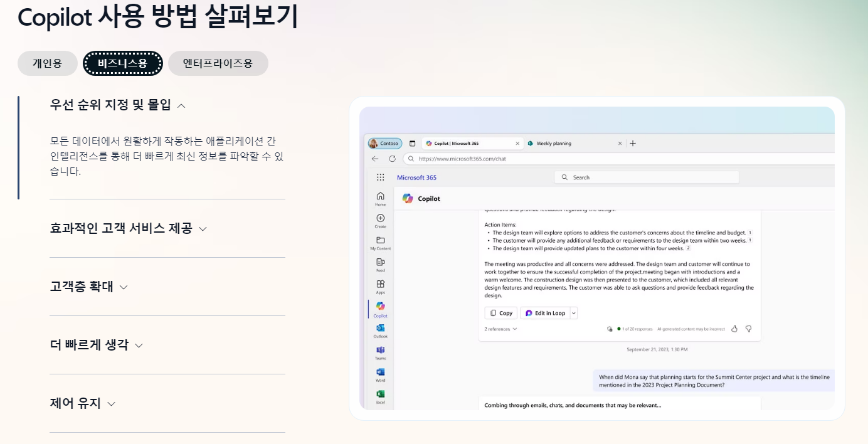Click citation 1 after timeline and budget
This screenshot has height=444, width=868.
pos(749,233)
